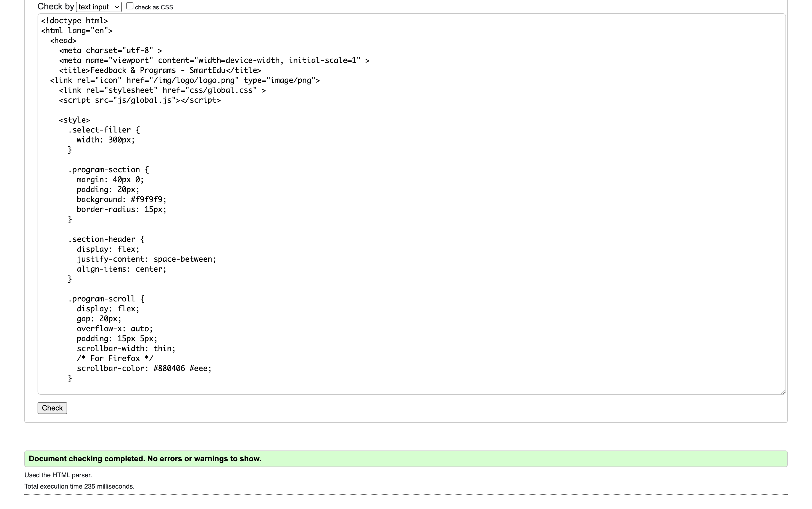Click the viewport meta tag line

click(214, 61)
